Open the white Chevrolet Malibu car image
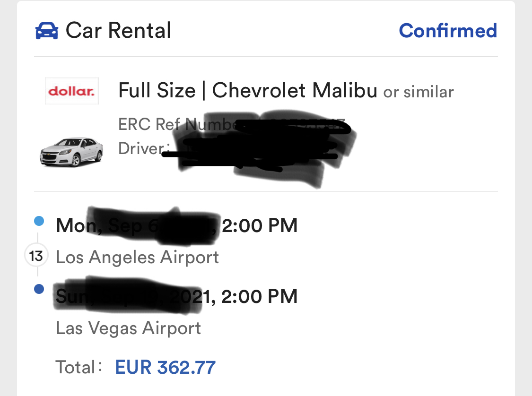 coord(71,152)
